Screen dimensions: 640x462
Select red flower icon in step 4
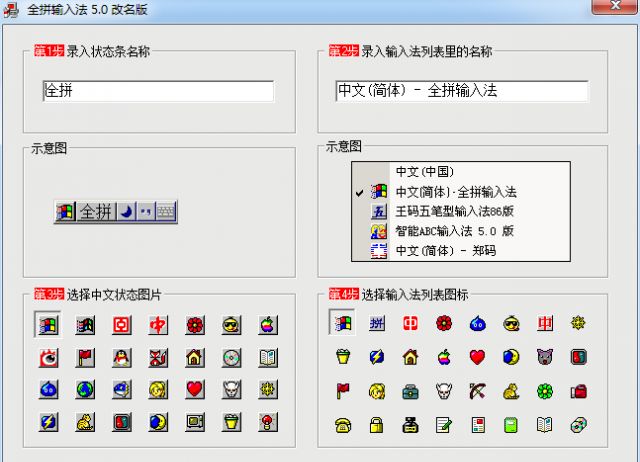click(x=444, y=323)
